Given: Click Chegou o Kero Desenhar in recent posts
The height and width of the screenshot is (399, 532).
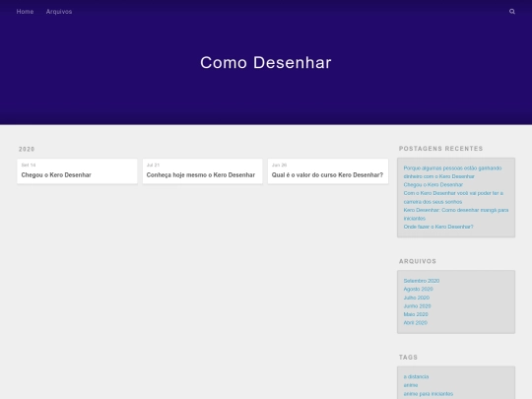Looking at the screenshot, I should tap(433, 185).
